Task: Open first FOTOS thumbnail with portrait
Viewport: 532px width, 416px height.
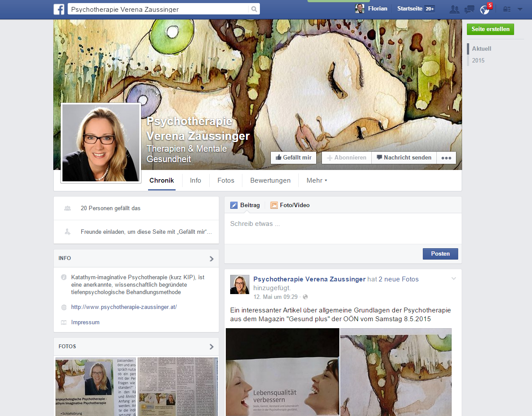Action: [x=95, y=387]
